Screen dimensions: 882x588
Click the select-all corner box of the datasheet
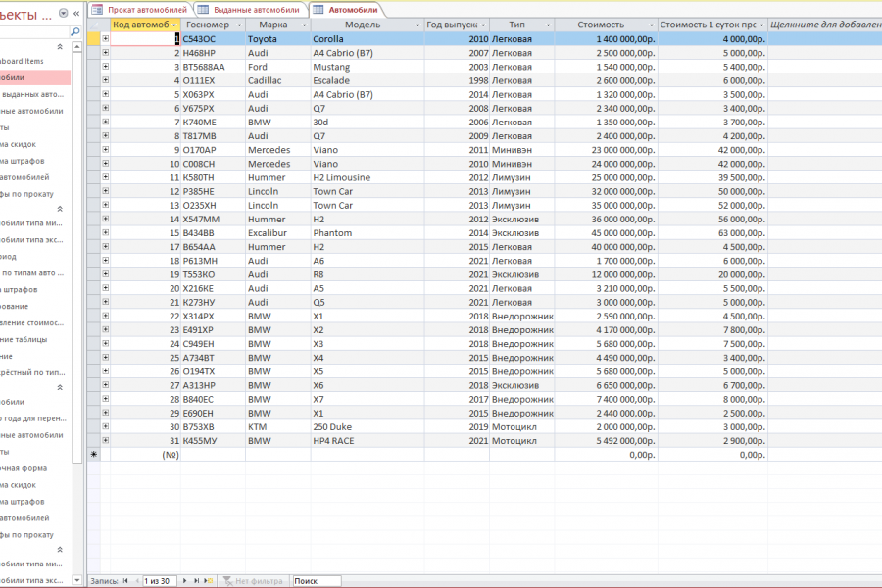pos(94,24)
